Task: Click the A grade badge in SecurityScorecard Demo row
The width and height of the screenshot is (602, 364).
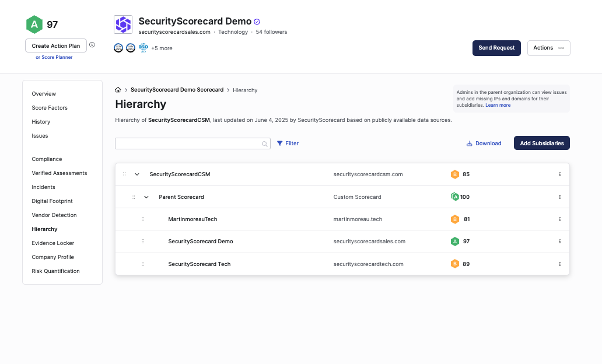Action: pos(455,242)
